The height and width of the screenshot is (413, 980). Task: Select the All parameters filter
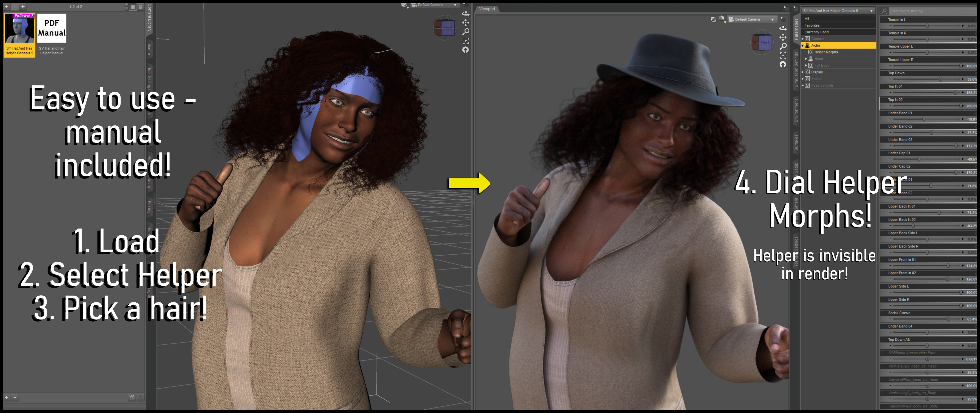click(838, 19)
